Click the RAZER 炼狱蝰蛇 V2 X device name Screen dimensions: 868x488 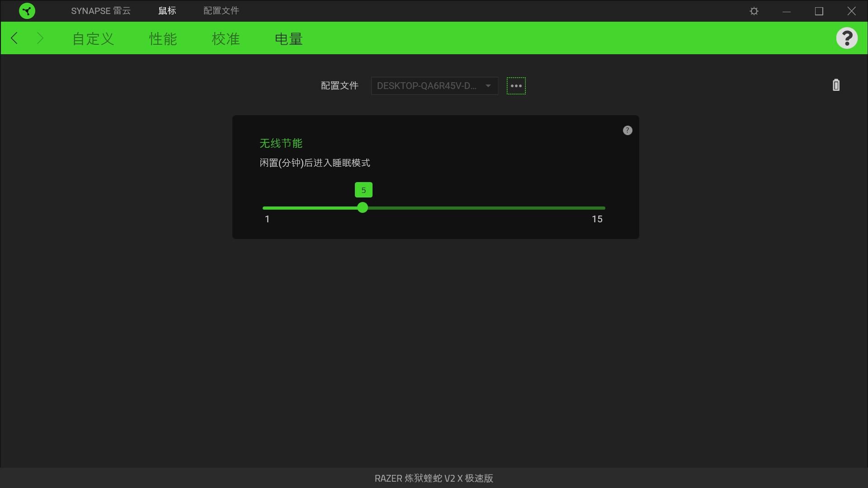coord(434,478)
